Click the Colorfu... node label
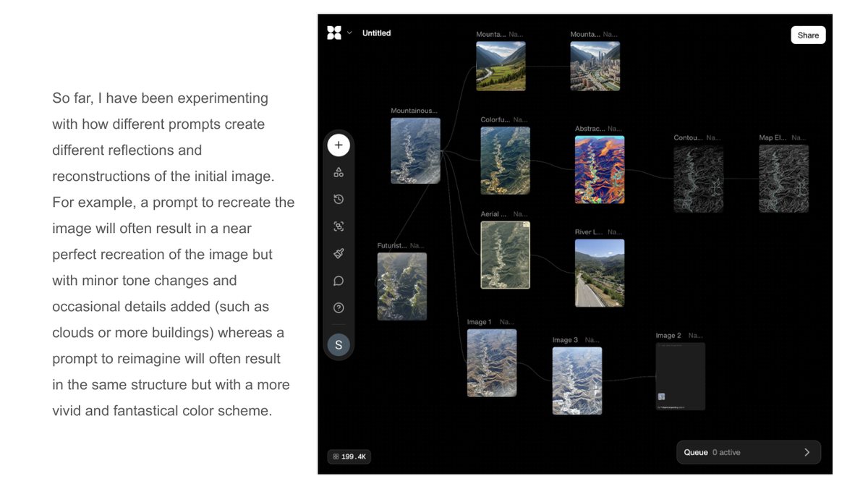The image size is (868, 489). coord(495,120)
